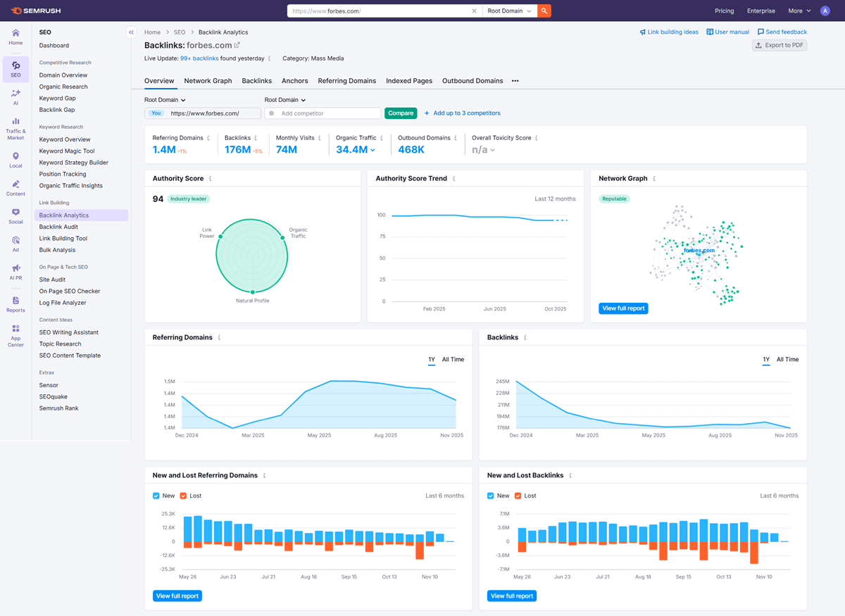Click the Social sidebar icon
Screen dimensions: 845x616
click(15, 215)
